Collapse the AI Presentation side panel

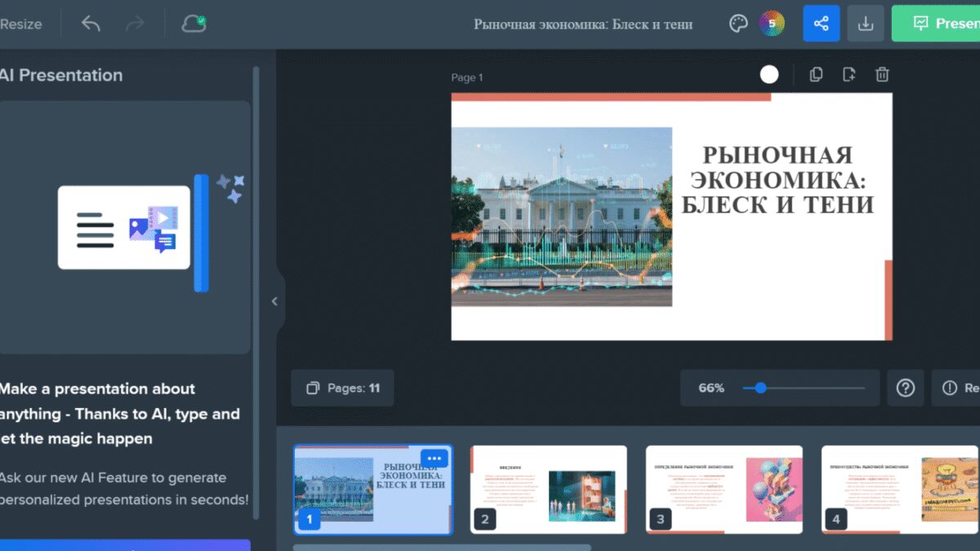274,301
